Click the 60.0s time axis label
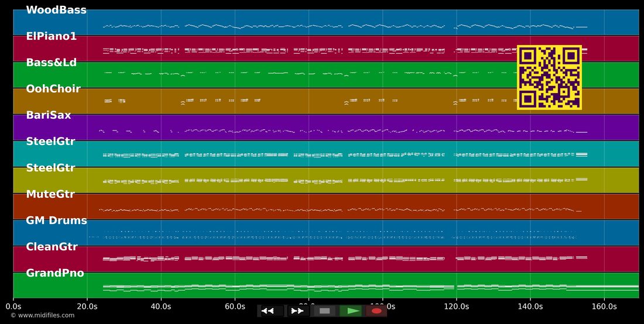Image resolution: width=644 pixels, height=324 pixels. click(x=235, y=306)
